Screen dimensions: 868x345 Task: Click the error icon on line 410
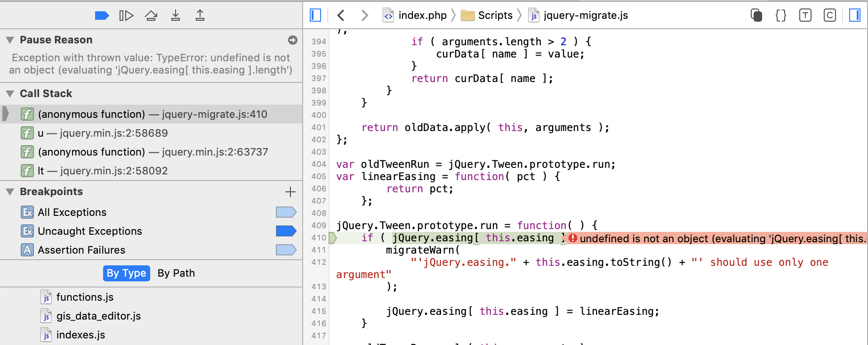coord(573,238)
